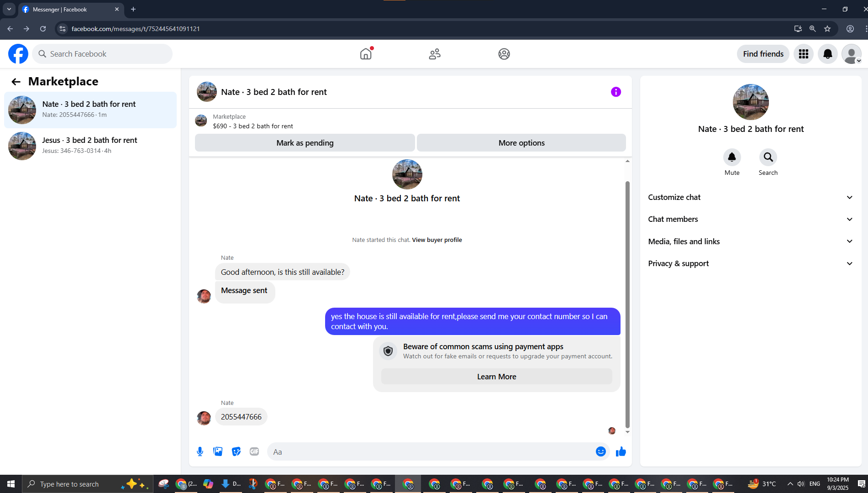
Task: Open the Chrome profile icon
Action: [850, 29]
